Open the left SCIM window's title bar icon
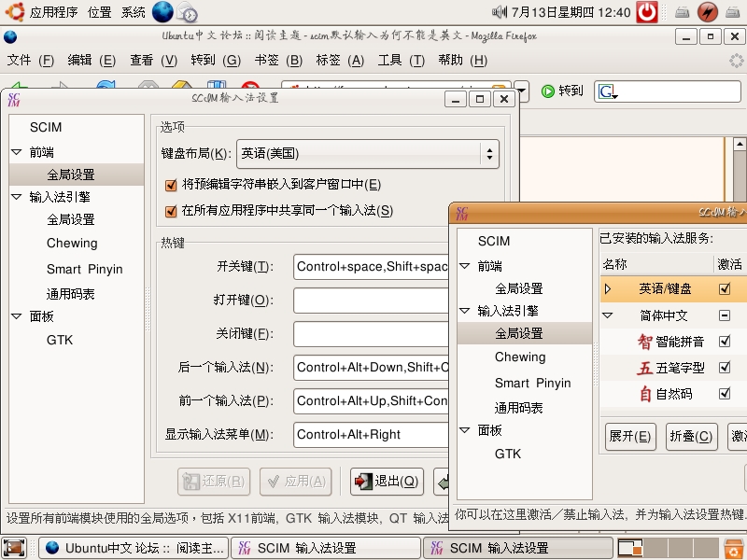This screenshot has height=560, width=747. click(x=14, y=99)
